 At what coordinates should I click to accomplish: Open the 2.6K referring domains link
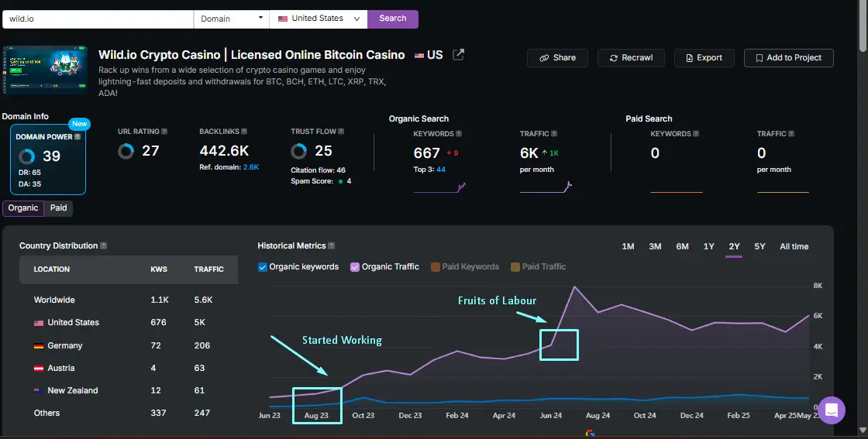pyautogui.click(x=251, y=167)
